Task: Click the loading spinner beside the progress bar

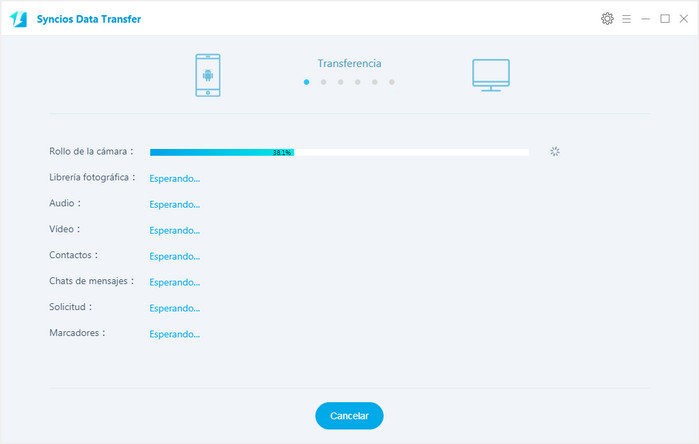Action: [x=555, y=152]
